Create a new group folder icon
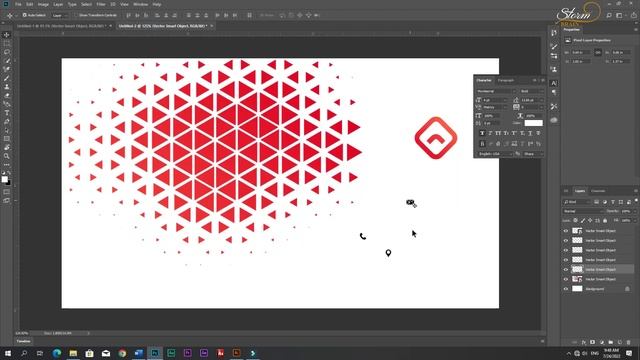The image size is (640, 360). pos(611,342)
